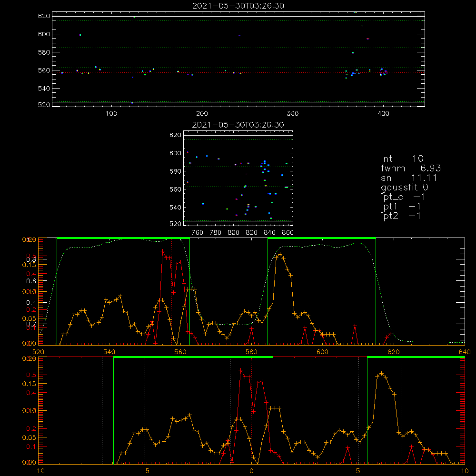Click the 300 x-axis tick label
Screen dimensions: 476x476
pyautogui.click(x=293, y=114)
